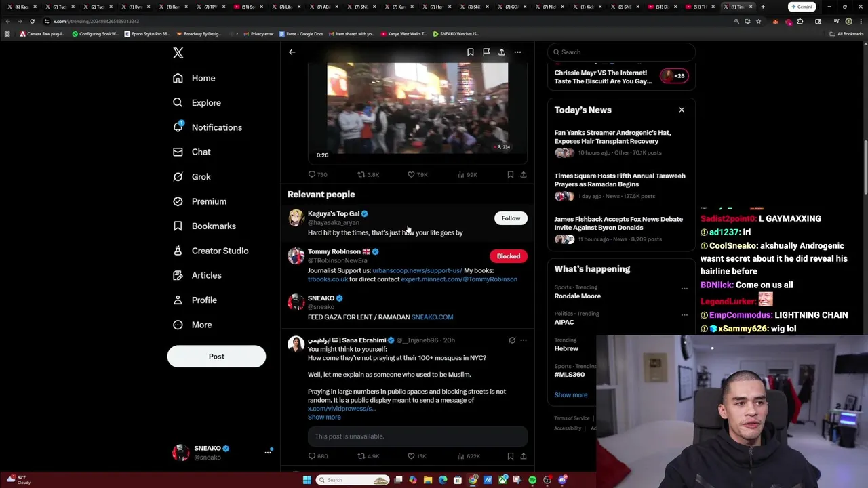Click the share icon in the timeline header
The width and height of the screenshot is (868, 488).
coord(502,52)
